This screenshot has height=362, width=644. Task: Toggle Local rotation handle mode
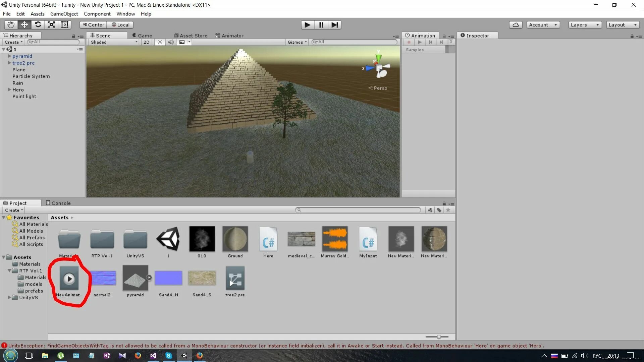click(120, 25)
